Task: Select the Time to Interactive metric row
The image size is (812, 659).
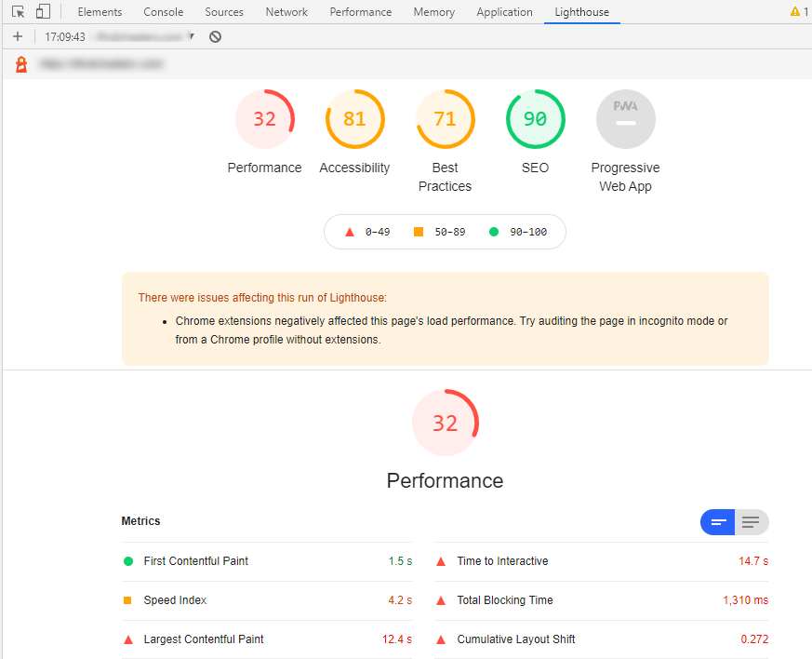Action: (601, 561)
